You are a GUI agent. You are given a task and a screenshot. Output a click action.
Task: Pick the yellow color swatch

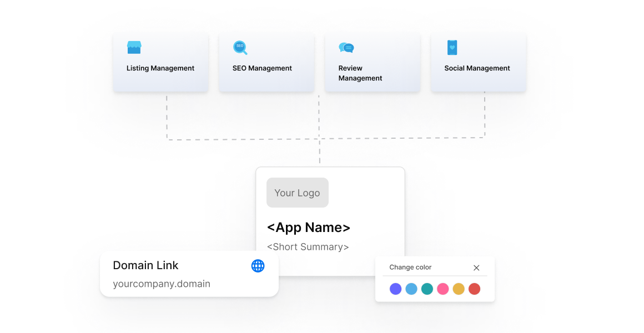click(459, 289)
